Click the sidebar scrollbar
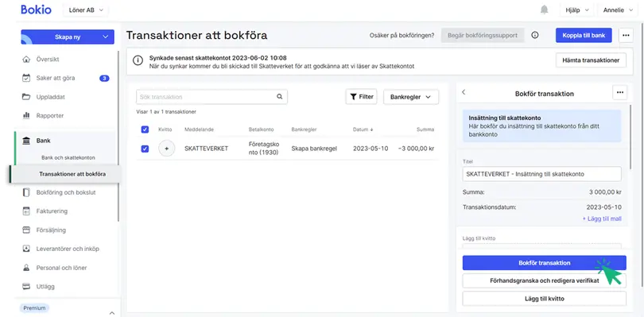The image size is (644, 317). 118,136
